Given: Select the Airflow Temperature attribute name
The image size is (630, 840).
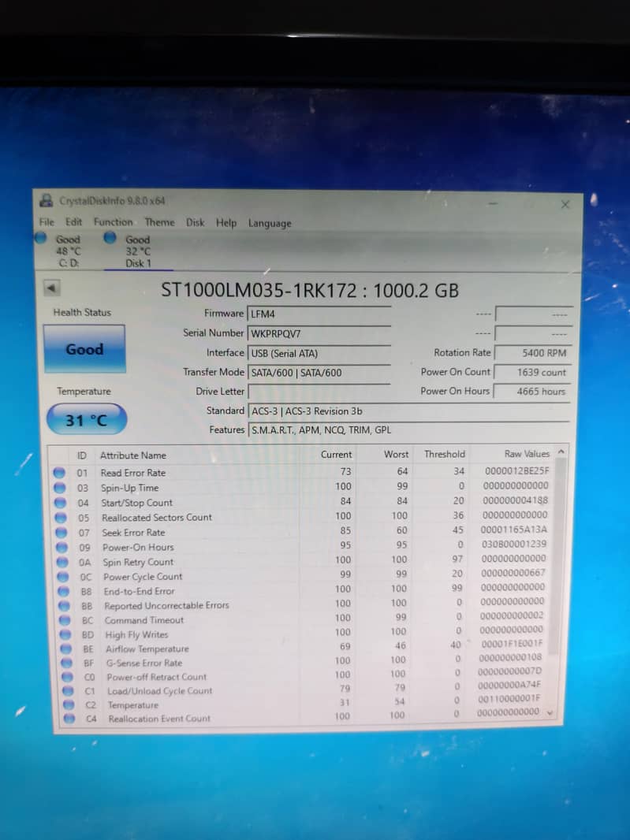Looking at the screenshot, I should 147,649.
